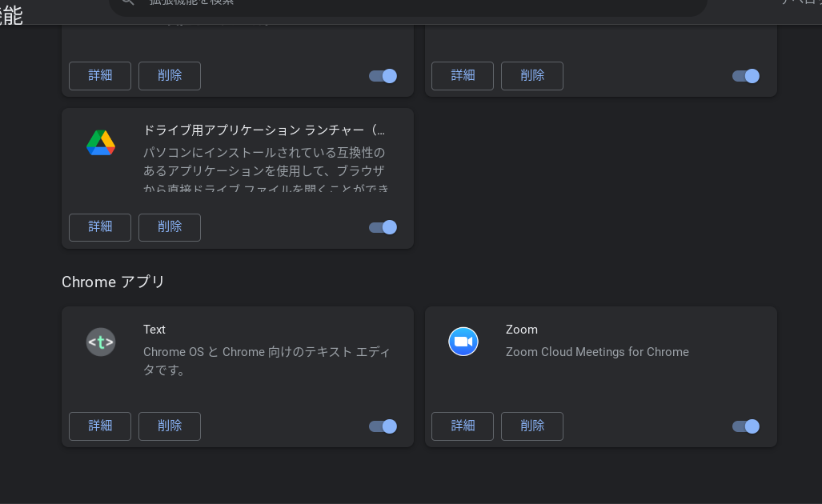This screenshot has height=504, width=822.
Task: Click 削除 to remove the Text app
Action: point(170,426)
